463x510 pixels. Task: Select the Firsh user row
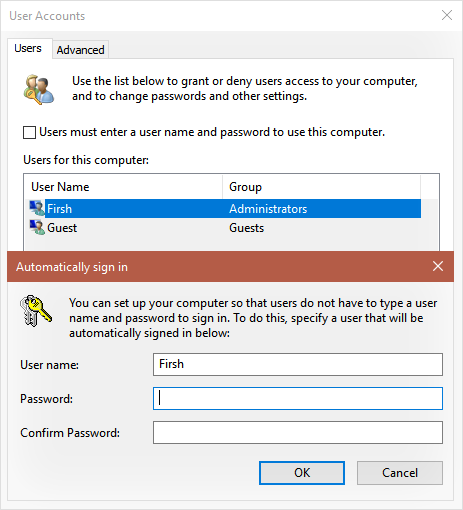(223, 209)
